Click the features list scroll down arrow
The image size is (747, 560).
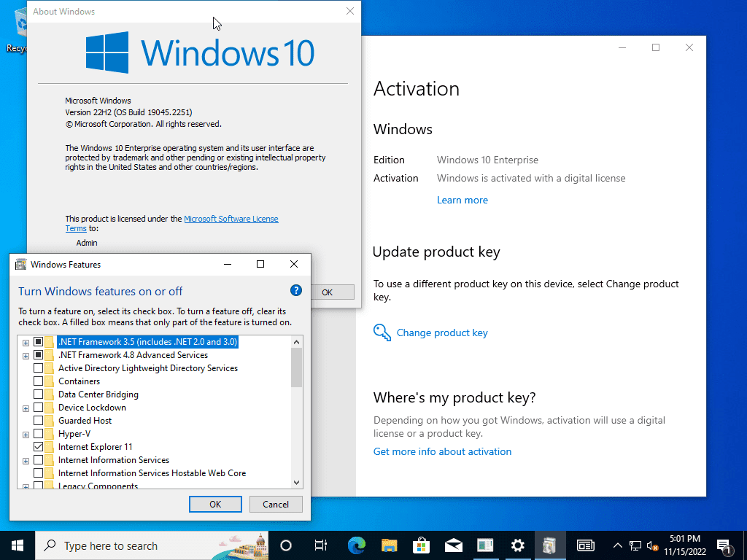tap(296, 483)
